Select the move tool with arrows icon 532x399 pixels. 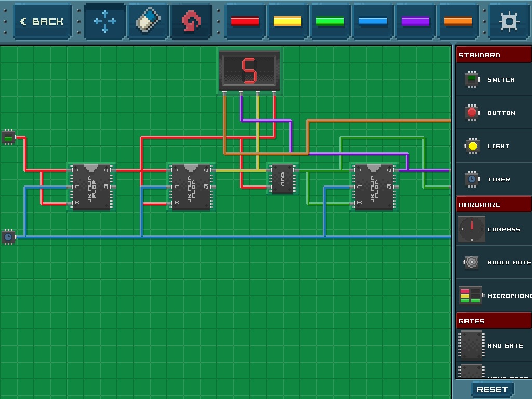(105, 21)
